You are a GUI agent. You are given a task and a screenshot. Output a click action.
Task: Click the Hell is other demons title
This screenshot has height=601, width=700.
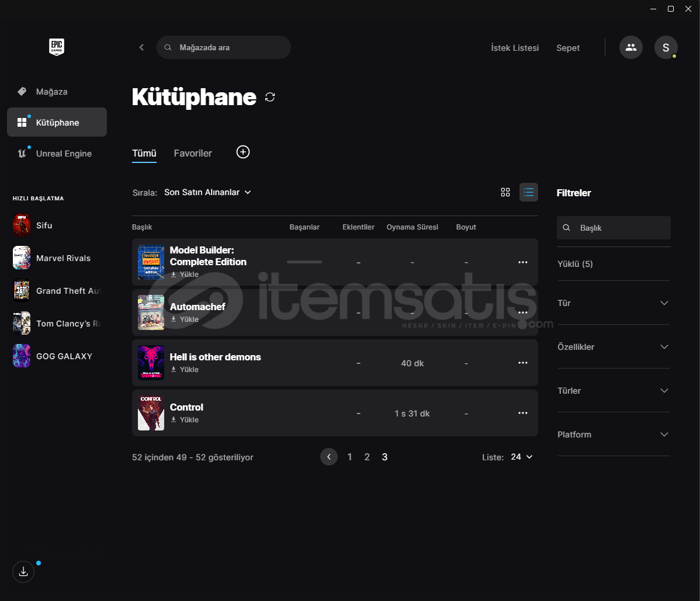[215, 357]
